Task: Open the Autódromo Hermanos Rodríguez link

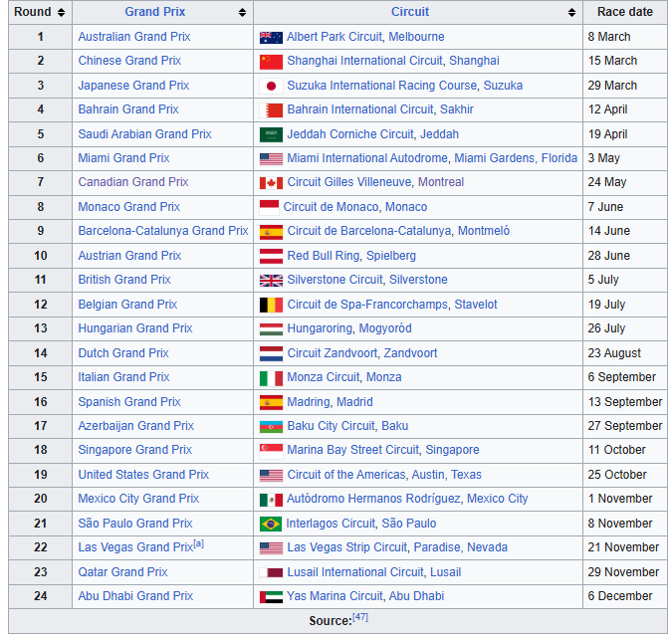Action: click(x=373, y=499)
